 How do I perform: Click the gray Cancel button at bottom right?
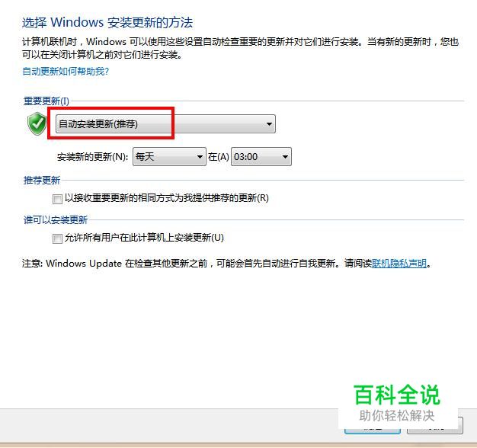435,426
